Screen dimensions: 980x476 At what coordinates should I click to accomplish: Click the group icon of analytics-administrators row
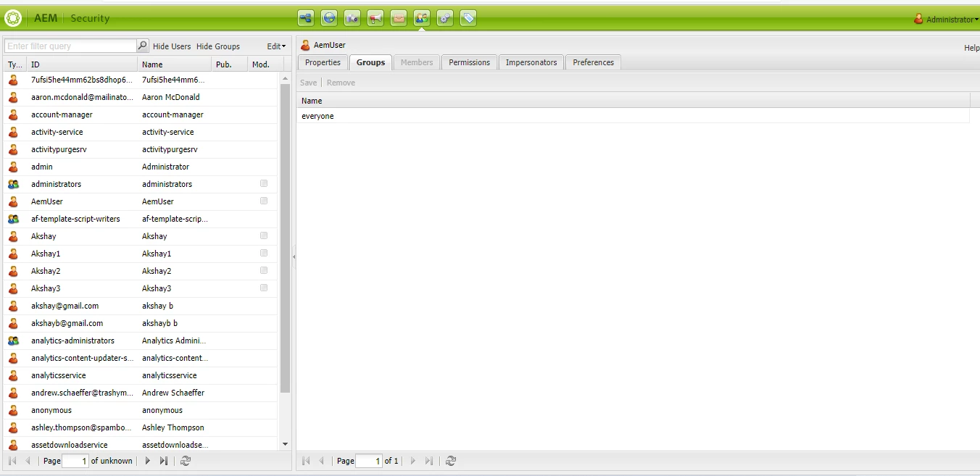(x=13, y=341)
